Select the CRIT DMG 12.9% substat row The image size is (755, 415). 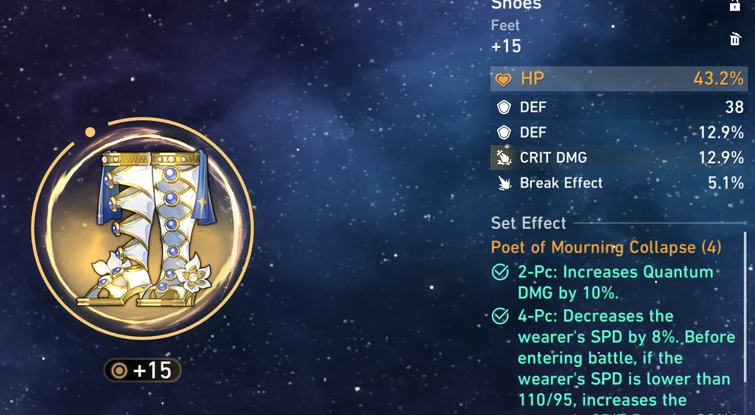(x=619, y=158)
